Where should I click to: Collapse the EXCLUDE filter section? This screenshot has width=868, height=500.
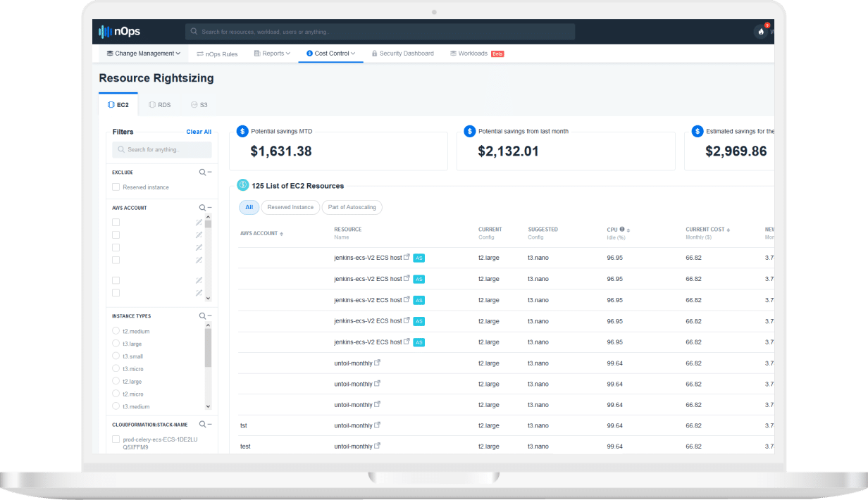210,173
